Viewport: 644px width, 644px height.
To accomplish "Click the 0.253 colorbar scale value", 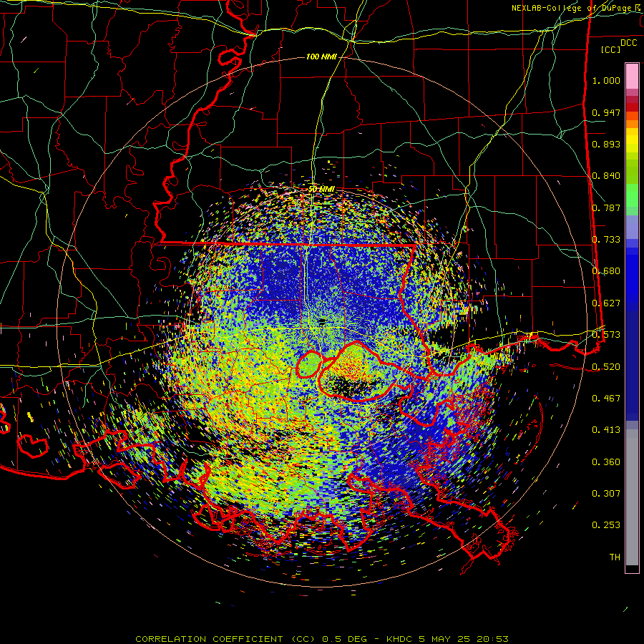I will [606, 525].
